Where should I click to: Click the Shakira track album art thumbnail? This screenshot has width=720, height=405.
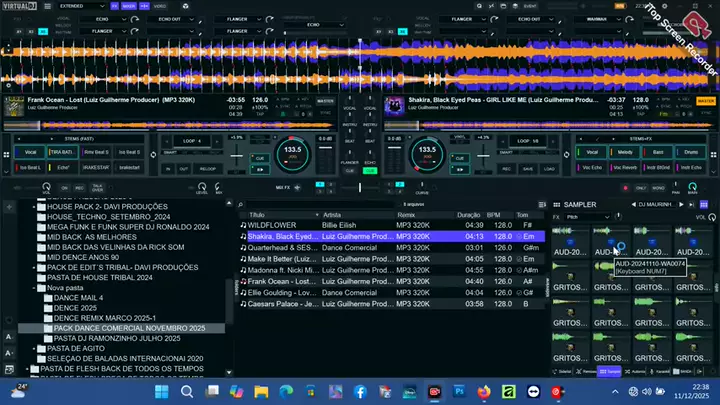pos(393,104)
